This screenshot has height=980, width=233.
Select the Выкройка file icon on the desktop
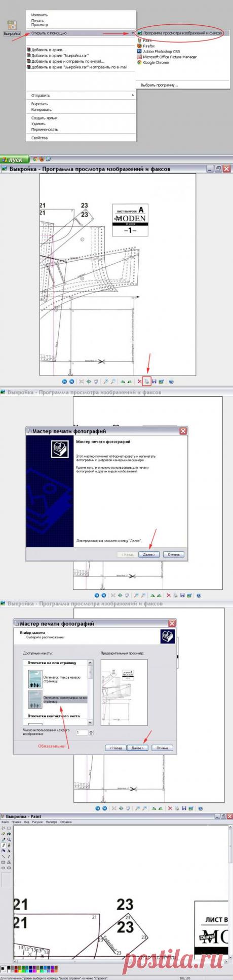pyautogui.click(x=11, y=28)
